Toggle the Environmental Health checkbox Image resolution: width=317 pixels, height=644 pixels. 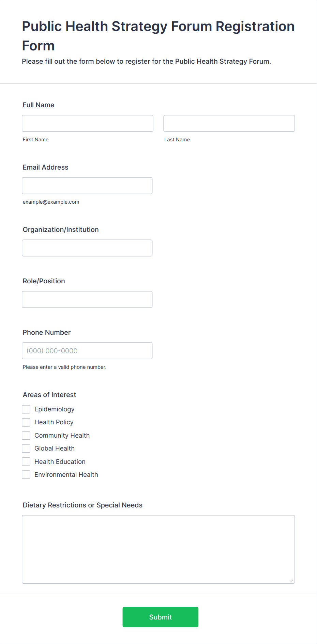coord(26,475)
